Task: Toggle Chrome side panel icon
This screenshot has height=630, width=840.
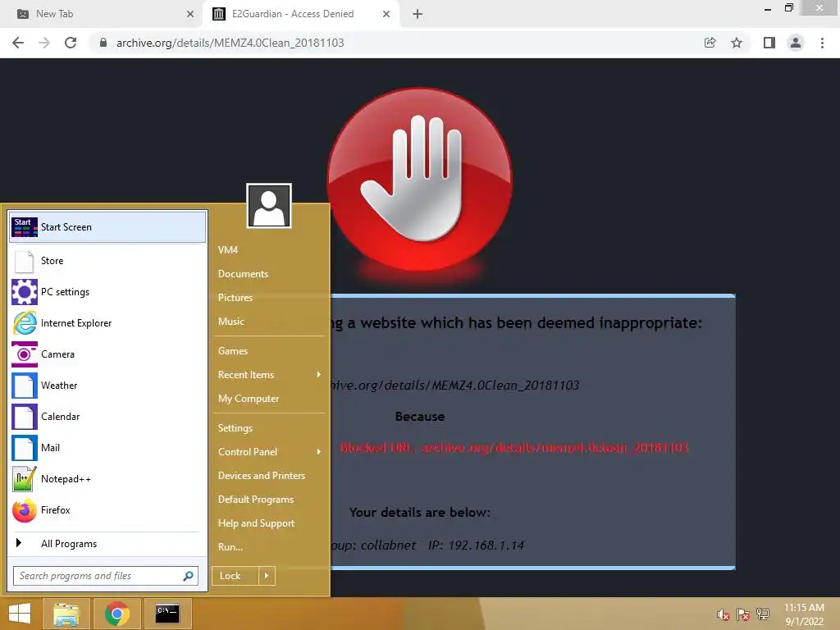Action: 769,43
